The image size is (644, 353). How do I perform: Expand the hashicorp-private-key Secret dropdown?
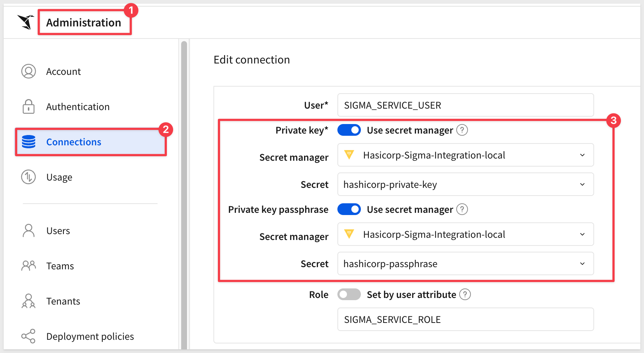pos(465,184)
